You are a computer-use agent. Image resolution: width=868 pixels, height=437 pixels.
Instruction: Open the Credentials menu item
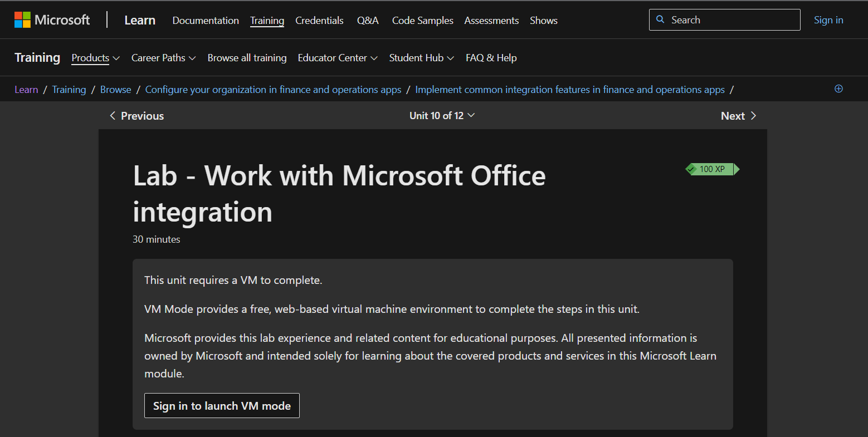(x=319, y=21)
